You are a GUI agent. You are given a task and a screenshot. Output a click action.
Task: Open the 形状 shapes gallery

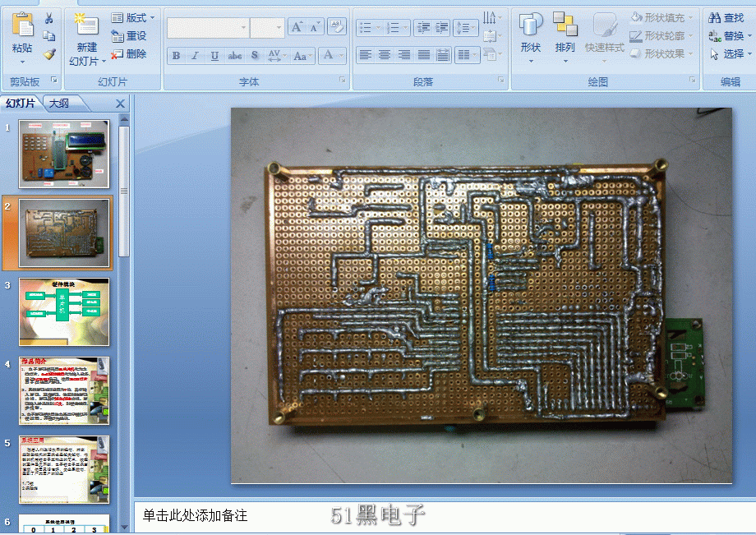pyautogui.click(x=531, y=38)
